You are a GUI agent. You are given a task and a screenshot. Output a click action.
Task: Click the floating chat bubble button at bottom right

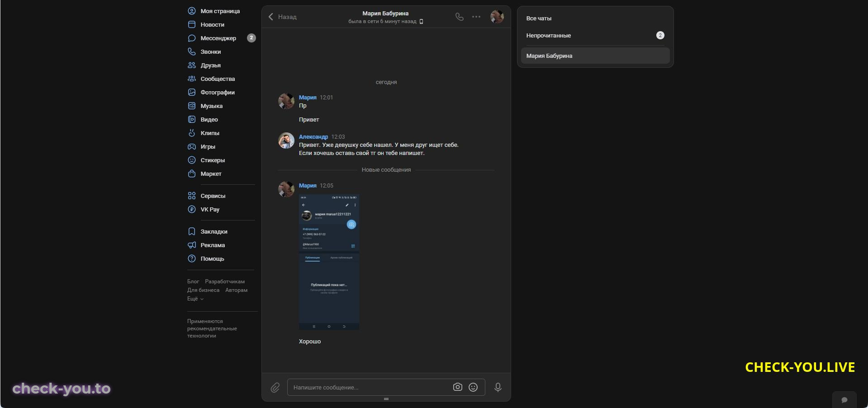844,400
